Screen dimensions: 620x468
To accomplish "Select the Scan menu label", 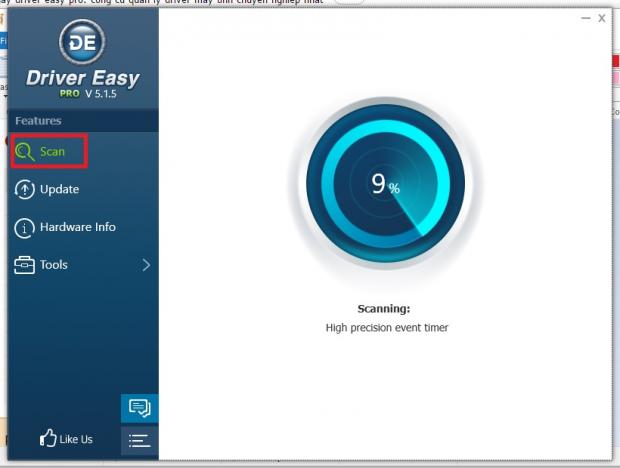I will [52, 152].
